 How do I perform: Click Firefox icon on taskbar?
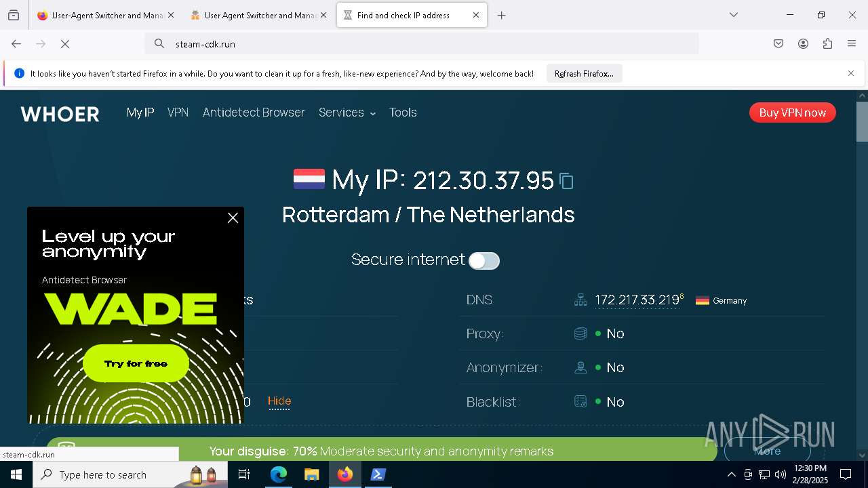click(345, 474)
